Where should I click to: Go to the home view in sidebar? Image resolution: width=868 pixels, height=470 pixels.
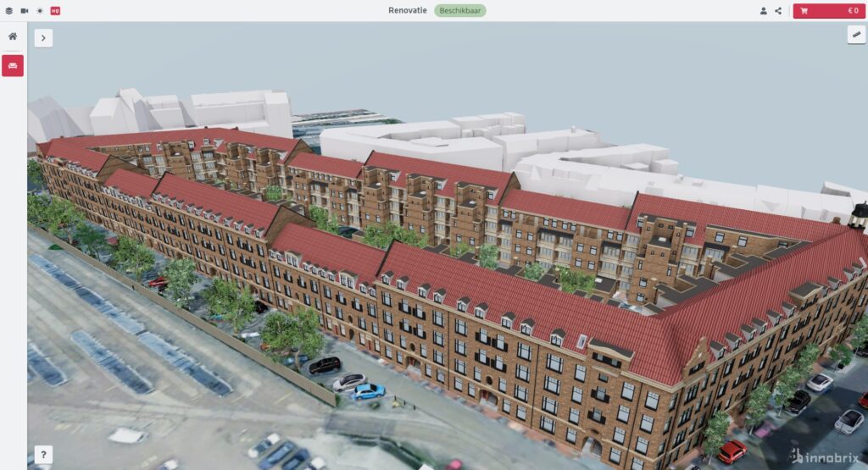click(13, 37)
